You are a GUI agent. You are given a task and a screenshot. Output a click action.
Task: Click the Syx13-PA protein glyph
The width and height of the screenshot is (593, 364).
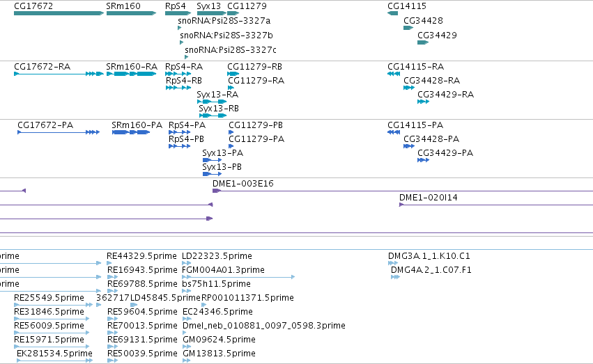point(212,160)
